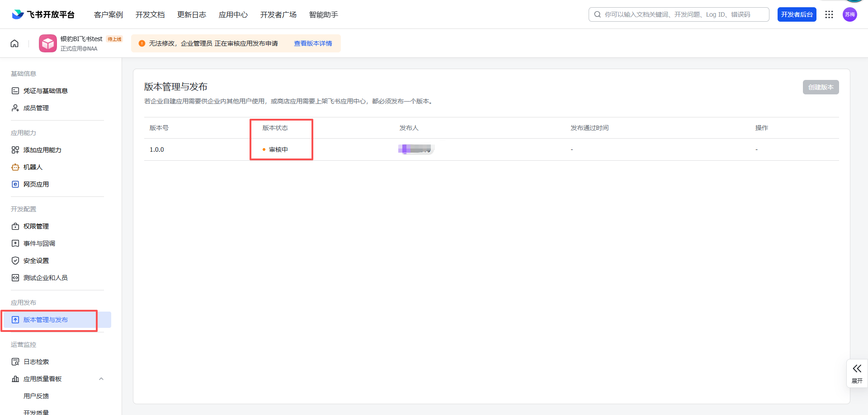868x415 pixels.
Task: Click the 飞书开放平台 logo
Action: (43, 14)
